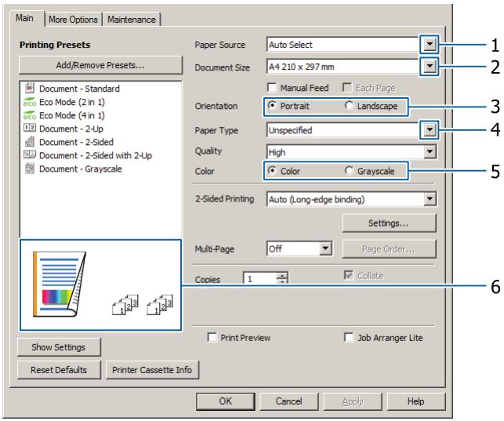Click the second collate stack icon in preview
This screenshot has width=504, height=421.
pyautogui.click(x=160, y=304)
